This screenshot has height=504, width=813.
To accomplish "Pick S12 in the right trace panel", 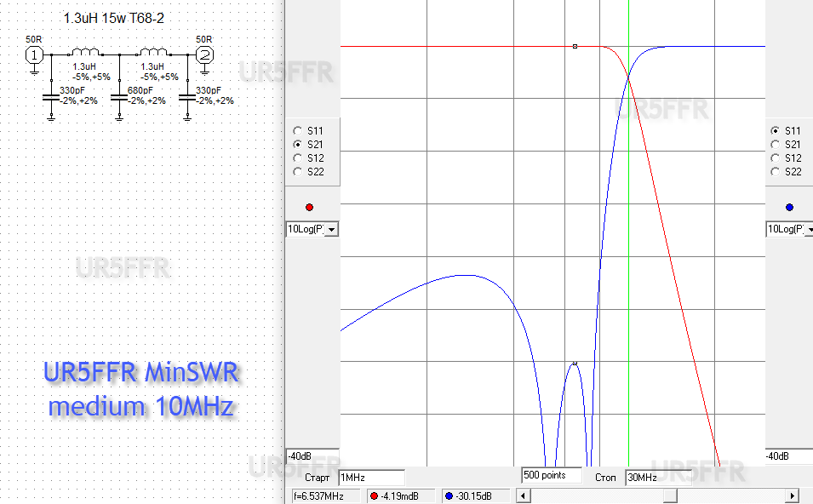I will (774, 158).
